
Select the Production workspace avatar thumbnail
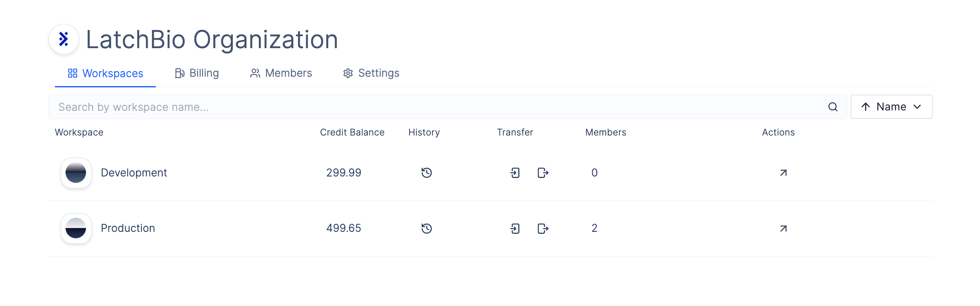coord(76,228)
